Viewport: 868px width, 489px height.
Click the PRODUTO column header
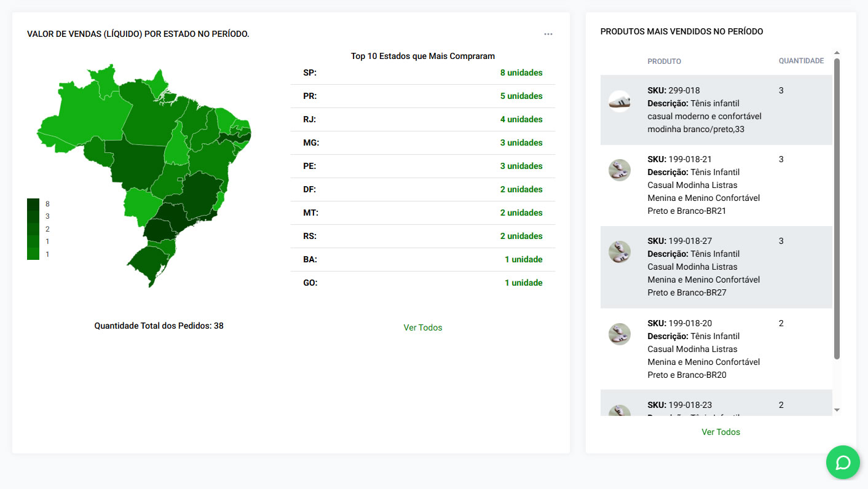coord(664,61)
